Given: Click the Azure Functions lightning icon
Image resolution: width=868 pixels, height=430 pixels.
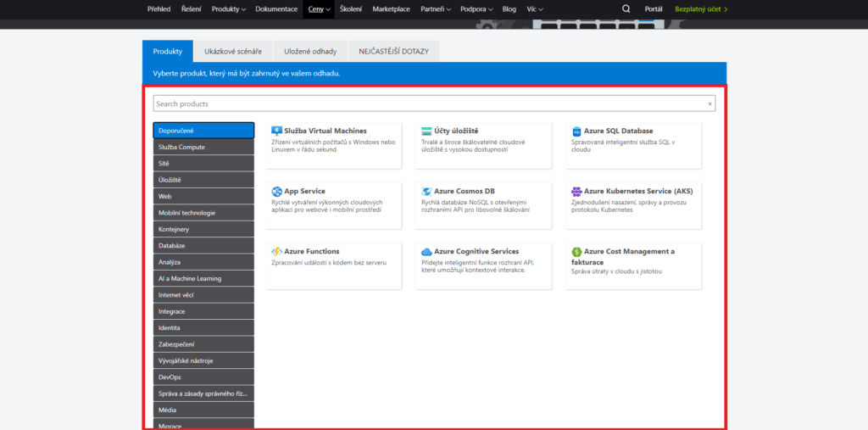Looking at the screenshot, I should 276,252.
